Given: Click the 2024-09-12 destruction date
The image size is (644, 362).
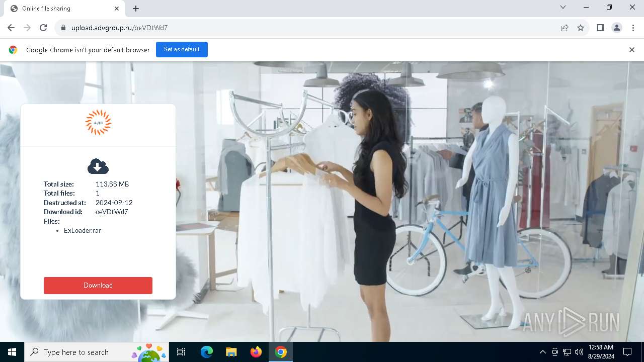Looking at the screenshot, I should (x=114, y=203).
